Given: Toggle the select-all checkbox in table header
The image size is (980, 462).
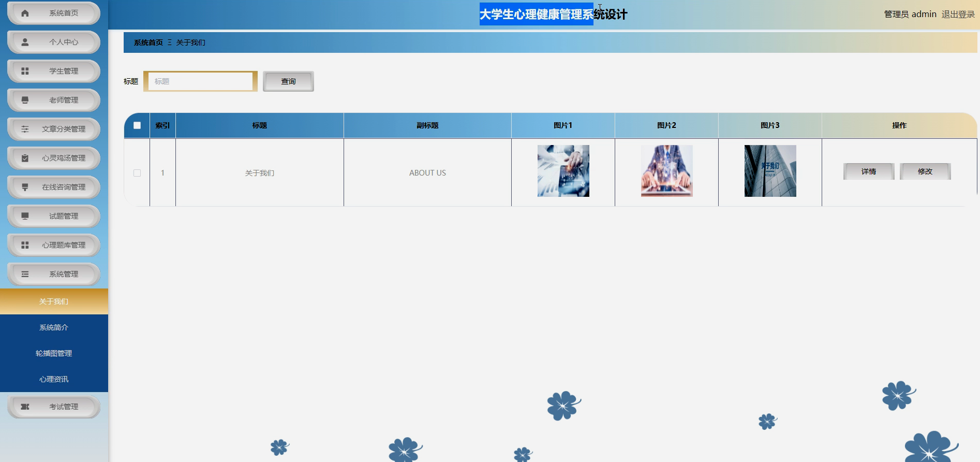Looking at the screenshot, I should (137, 125).
